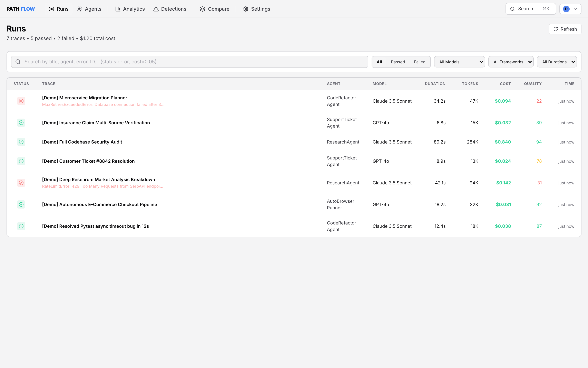
Task: Click the blue D user avatar
Action: pyautogui.click(x=566, y=9)
